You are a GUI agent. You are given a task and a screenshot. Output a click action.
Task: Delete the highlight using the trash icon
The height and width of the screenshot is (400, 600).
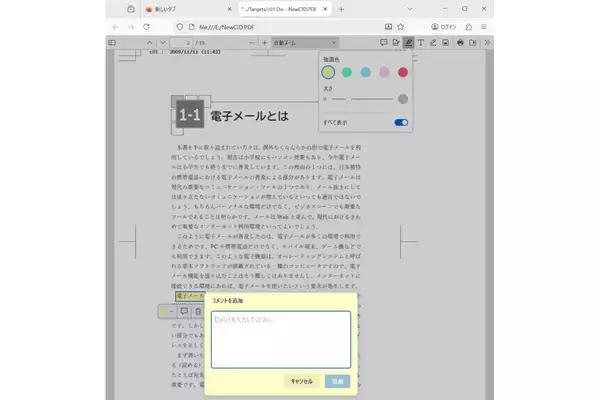pos(198,312)
